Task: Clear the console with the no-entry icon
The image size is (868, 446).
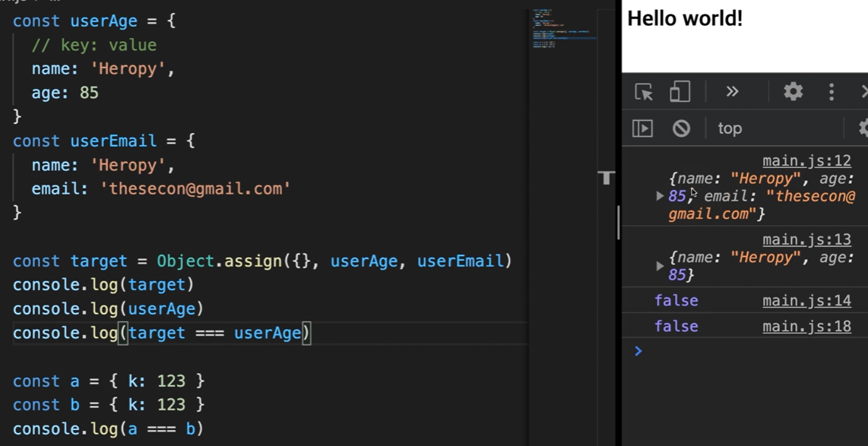Action: (x=681, y=128)
